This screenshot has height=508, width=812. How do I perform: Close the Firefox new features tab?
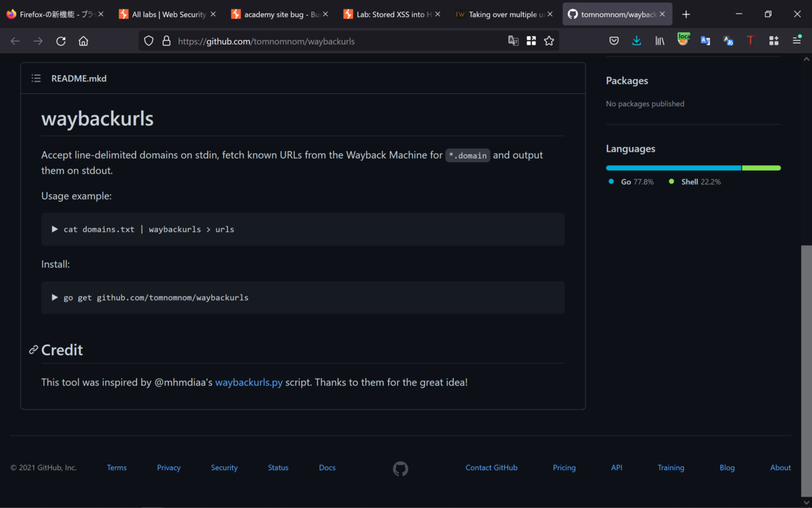tap(100, 14)
